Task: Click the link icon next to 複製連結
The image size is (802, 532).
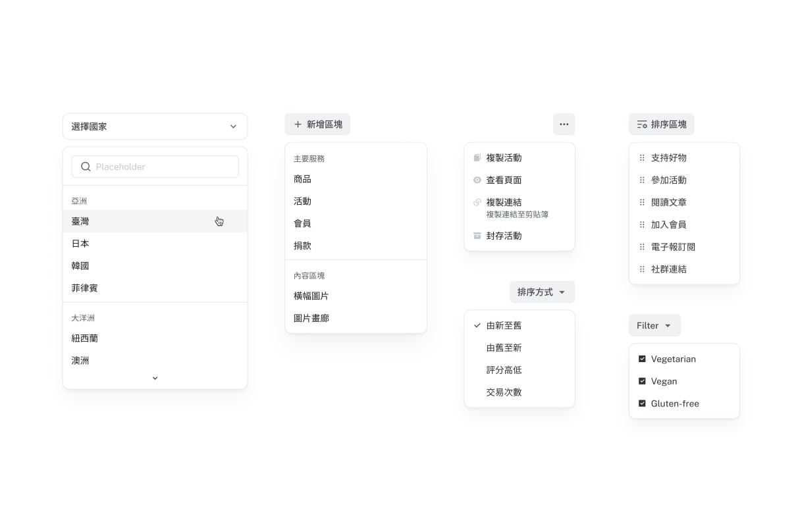Action: point(477,202)
